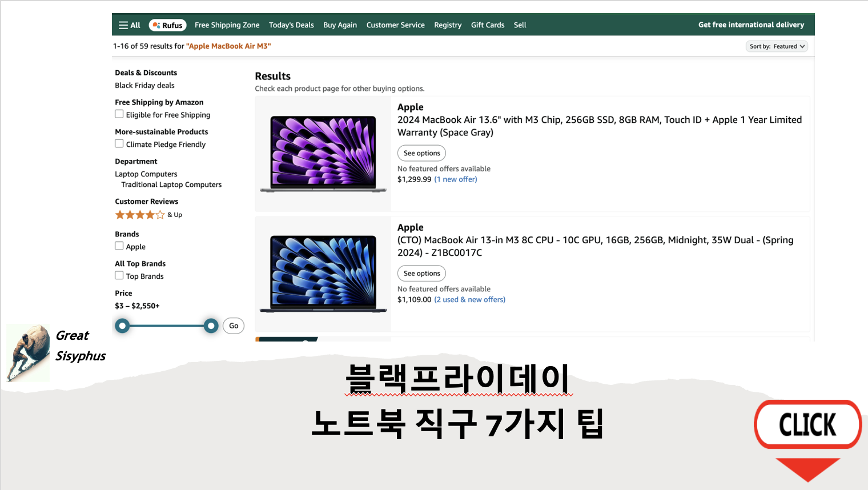The height and width of the screenshot is (490, 868).
Task: Check the Climate Pledge Friendly filter
Action: (x=119, y=143)
